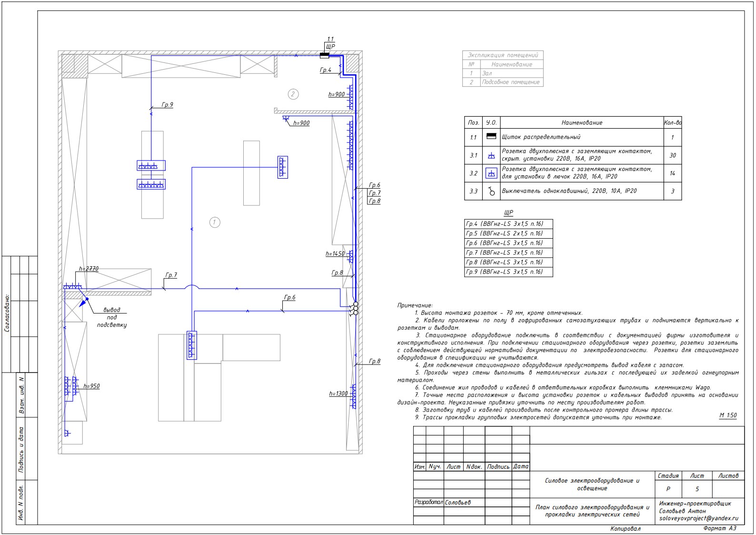Select the h=1450 height label
The image size is (756, 535).
click(335, 254)
